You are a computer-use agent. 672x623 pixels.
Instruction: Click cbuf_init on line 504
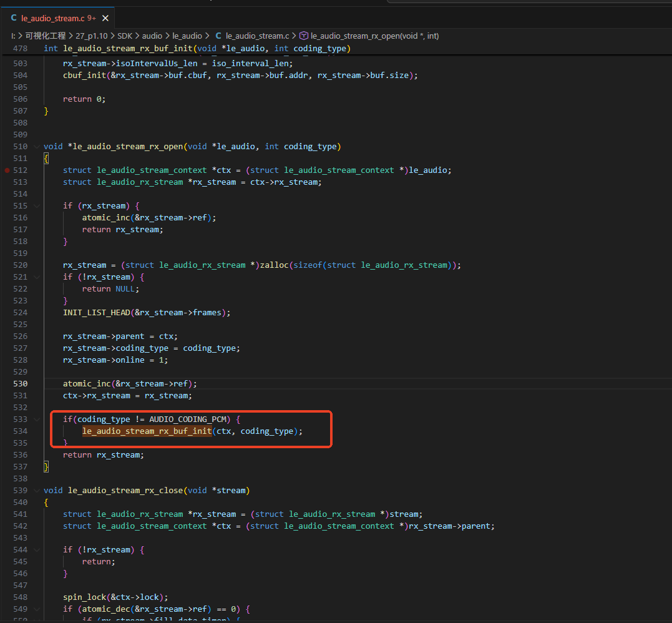click(84, 76)
